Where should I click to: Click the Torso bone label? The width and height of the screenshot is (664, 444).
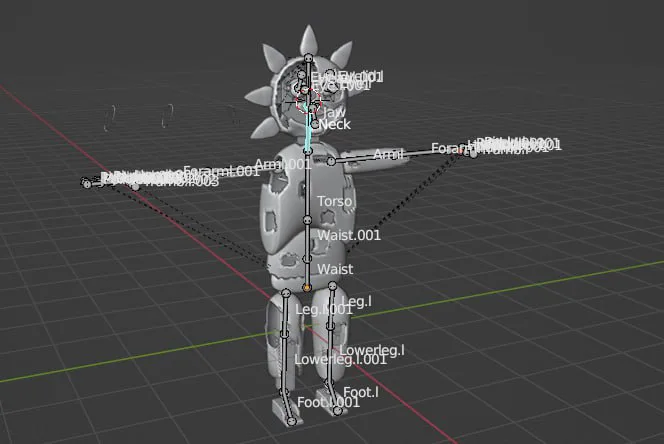click(335, 201)
